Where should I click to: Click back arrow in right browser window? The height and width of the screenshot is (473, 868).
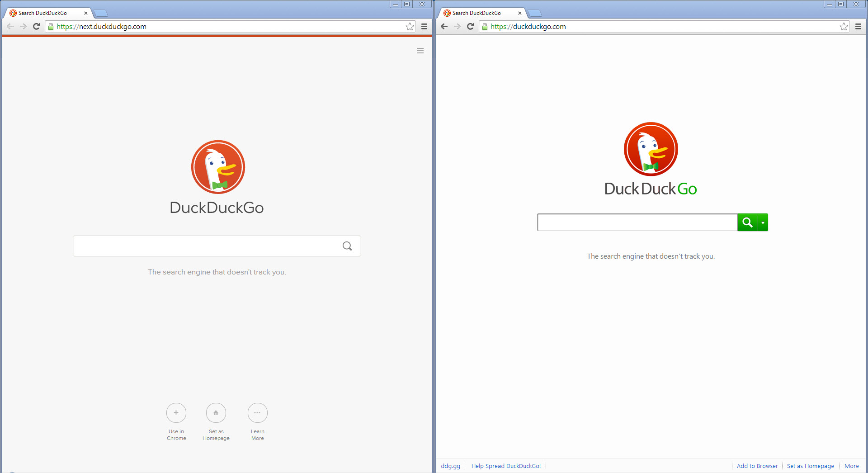444,27
